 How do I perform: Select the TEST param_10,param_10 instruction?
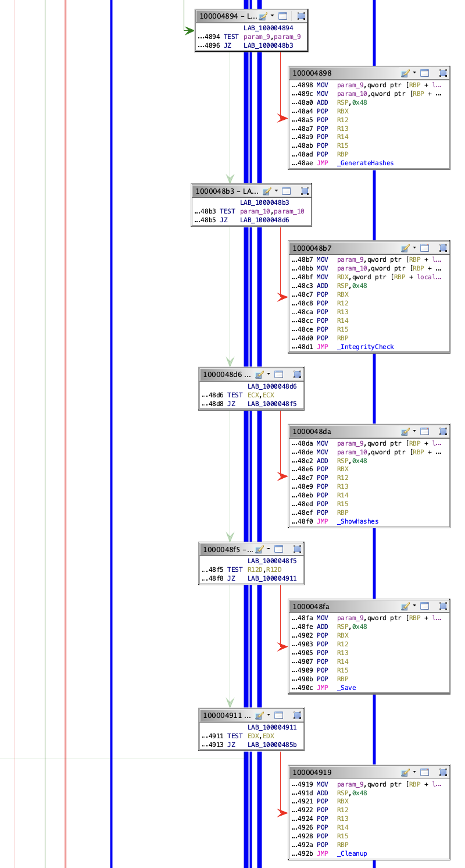point(249,211)
